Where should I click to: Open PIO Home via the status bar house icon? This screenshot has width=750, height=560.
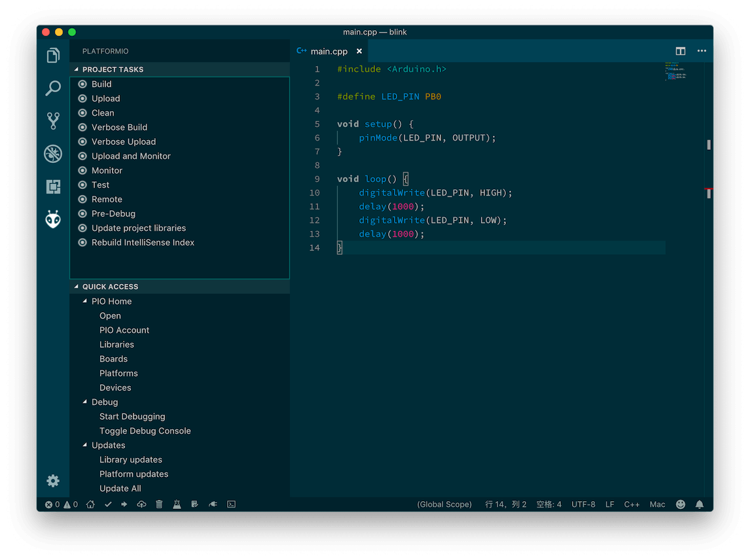90,504
